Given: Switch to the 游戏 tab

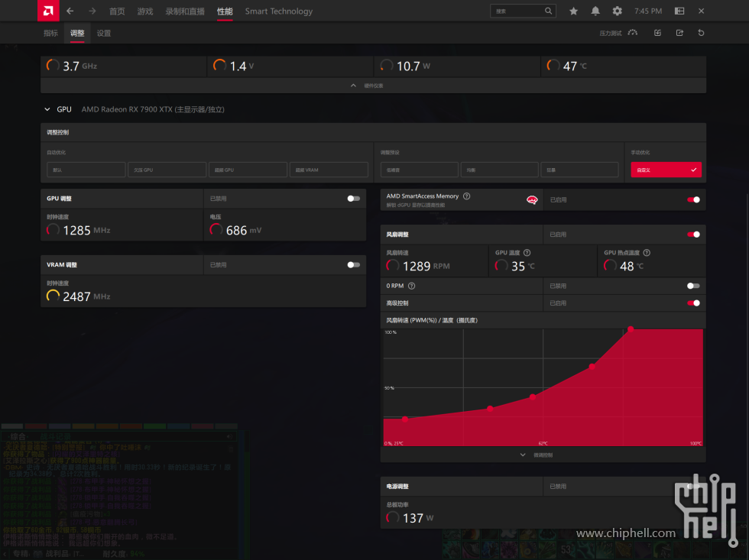Looking at the screenshot, I should [145, 11].
